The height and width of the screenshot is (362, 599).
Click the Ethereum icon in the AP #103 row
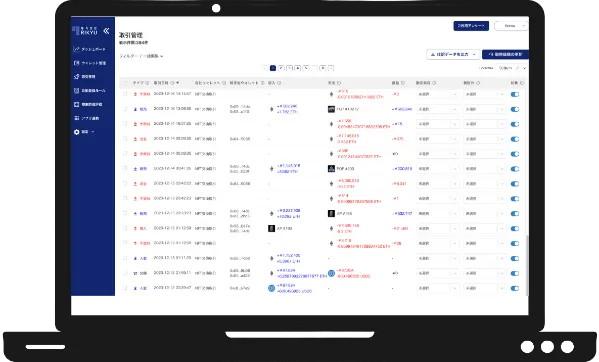click(x=331, y=228)
